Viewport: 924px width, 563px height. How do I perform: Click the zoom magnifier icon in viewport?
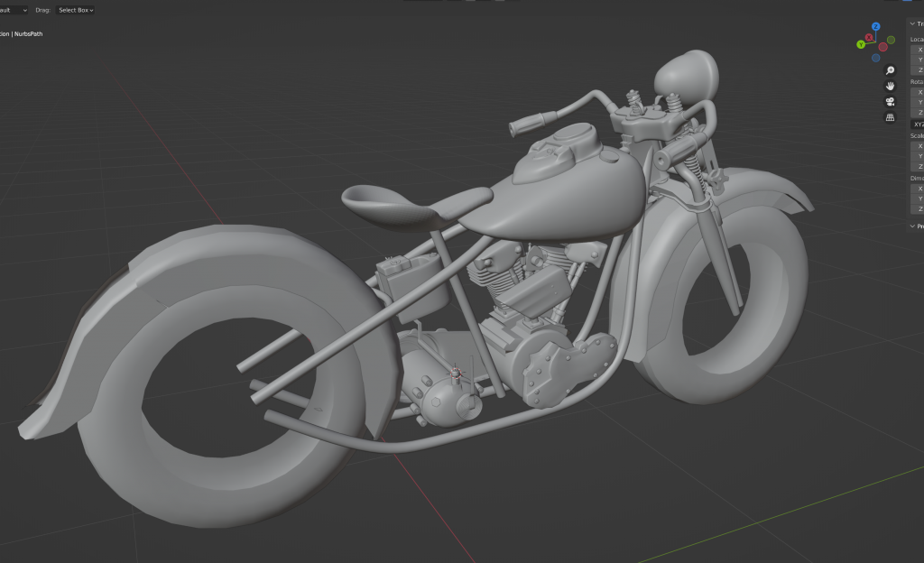[890, 70]
